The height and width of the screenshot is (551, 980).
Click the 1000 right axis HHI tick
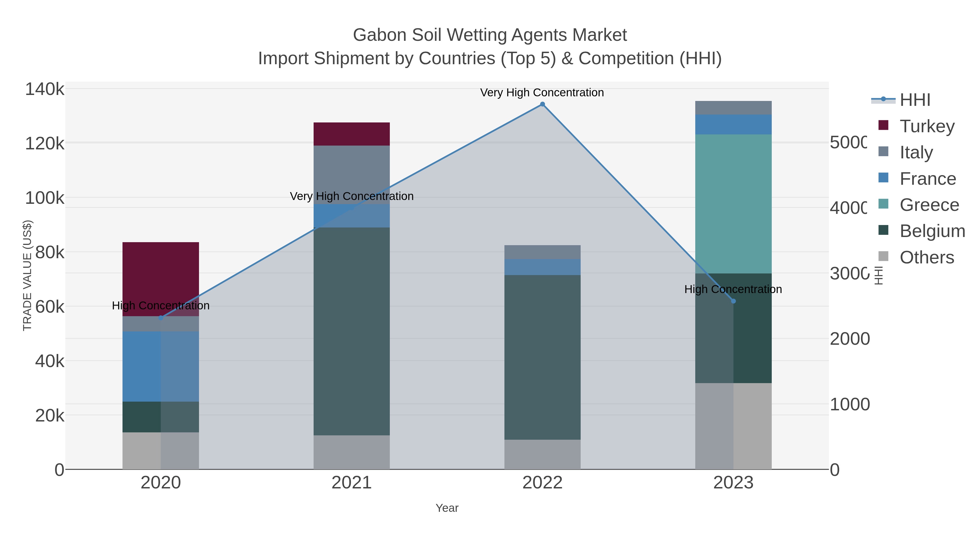click(850, 404)
